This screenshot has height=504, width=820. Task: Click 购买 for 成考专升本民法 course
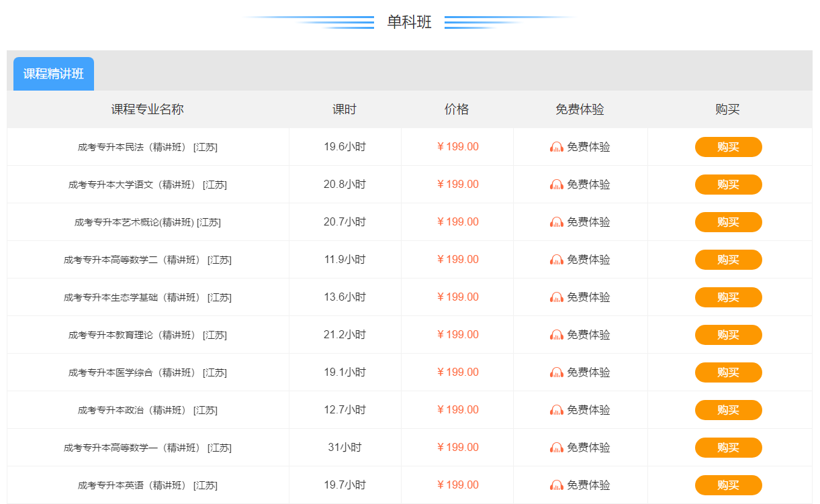tap(728, 146)
